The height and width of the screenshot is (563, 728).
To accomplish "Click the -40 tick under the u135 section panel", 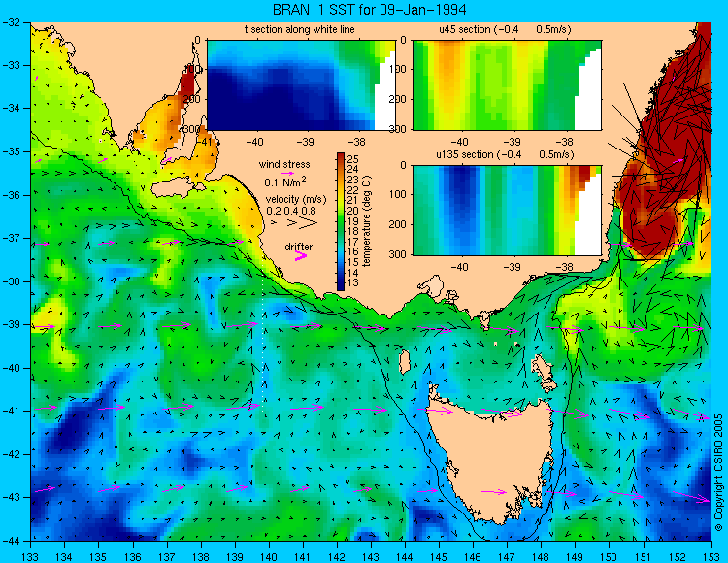I will click(460, 267).
